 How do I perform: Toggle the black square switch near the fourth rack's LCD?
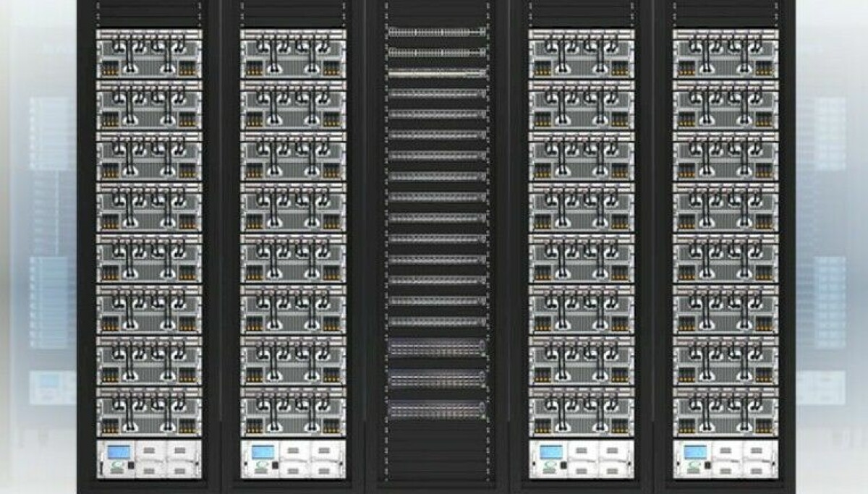tap(563, 464)
